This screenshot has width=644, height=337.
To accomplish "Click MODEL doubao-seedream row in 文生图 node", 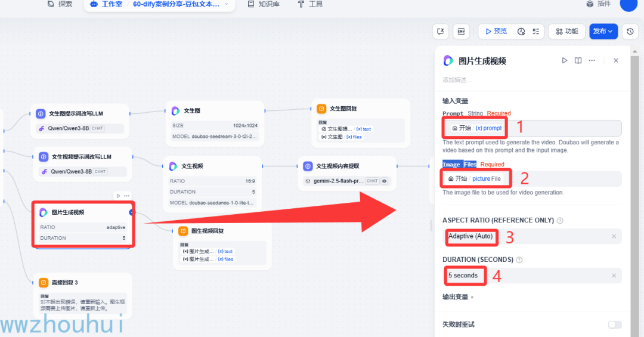I will pos(215,137).
